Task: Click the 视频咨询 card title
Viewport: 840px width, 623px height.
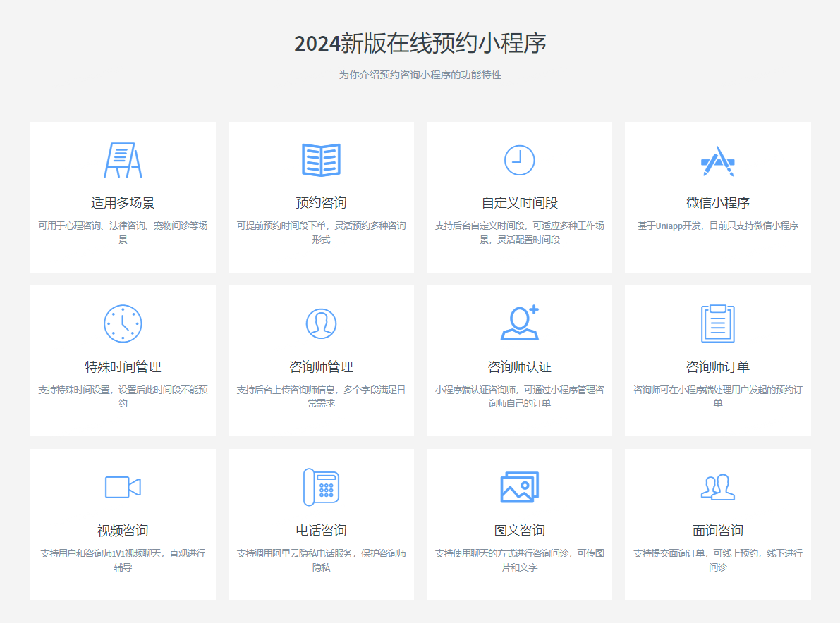Action: pyautogui.click(x=123, y=531)
